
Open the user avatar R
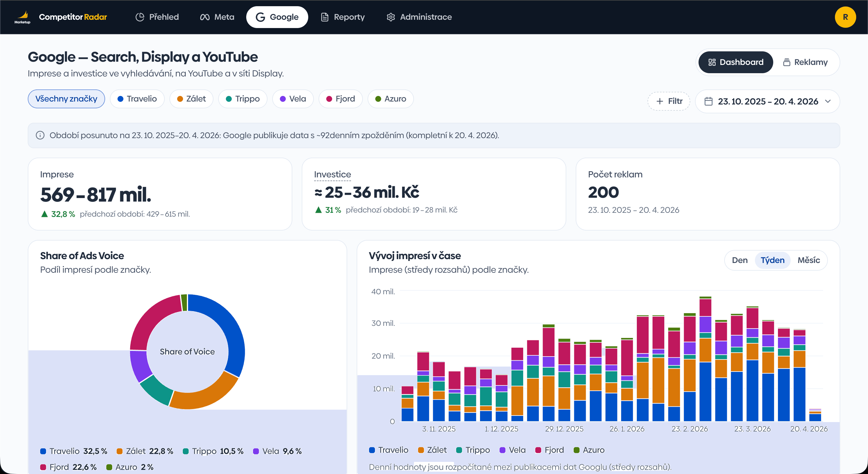[845, 17]
